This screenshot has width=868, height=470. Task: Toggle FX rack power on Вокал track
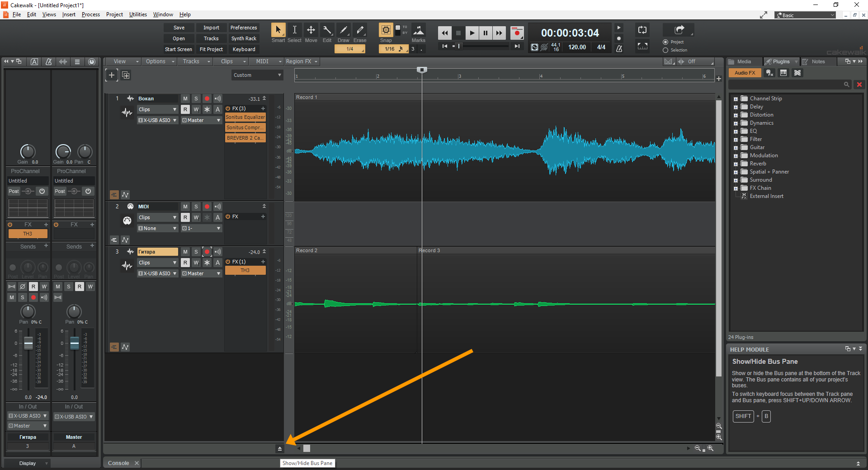(x=228, y=108)
